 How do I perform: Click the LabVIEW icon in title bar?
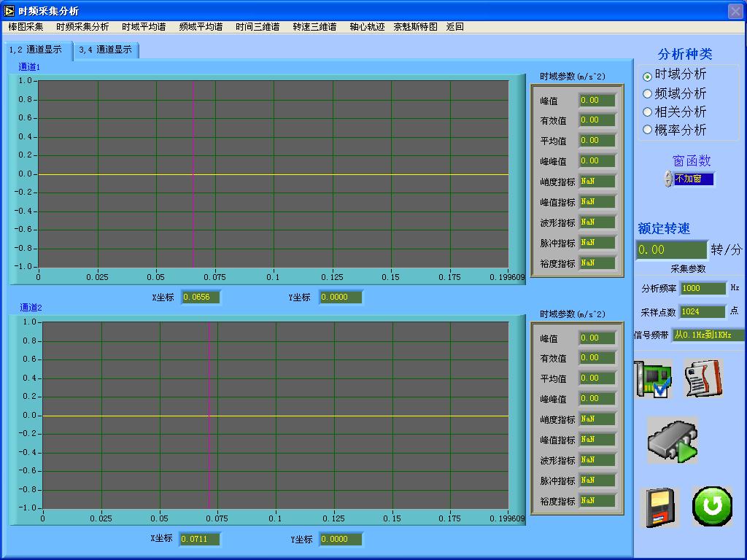click(9, 11)
